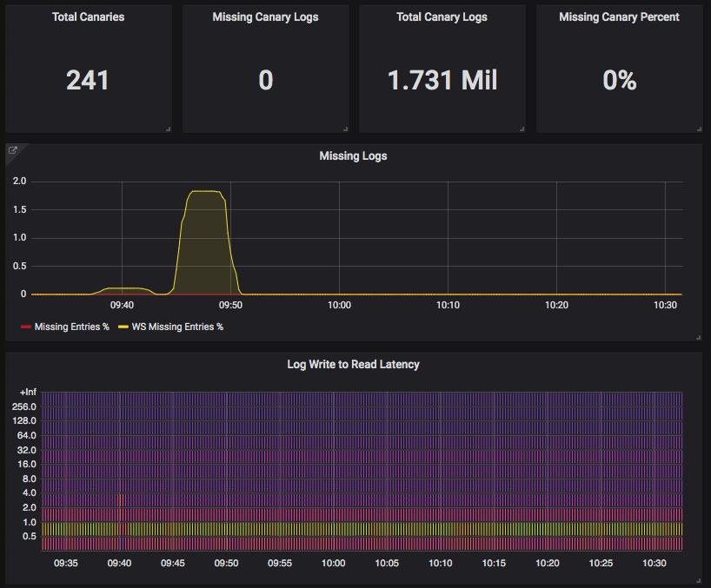
Task: Open the external link icon on Missing Logs panel
Action: [x=12, y=149]
